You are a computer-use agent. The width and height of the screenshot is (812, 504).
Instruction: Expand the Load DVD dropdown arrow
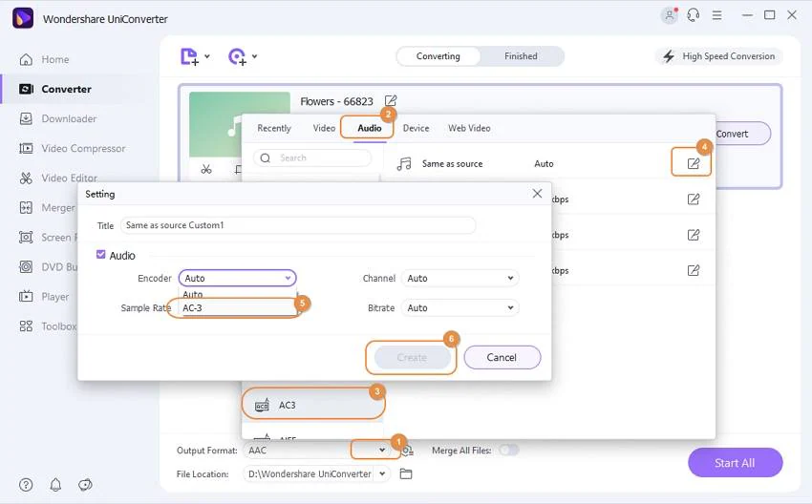point(255,56)
